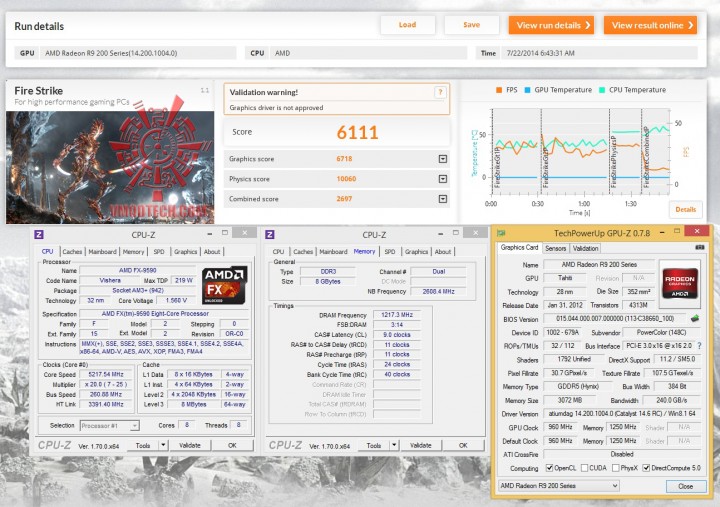Image resolution: width=720 pixels, height=507 pixels.
Task: Open the GPU-Z graphics card selector dropdown
Action: [x=559, y=486]
